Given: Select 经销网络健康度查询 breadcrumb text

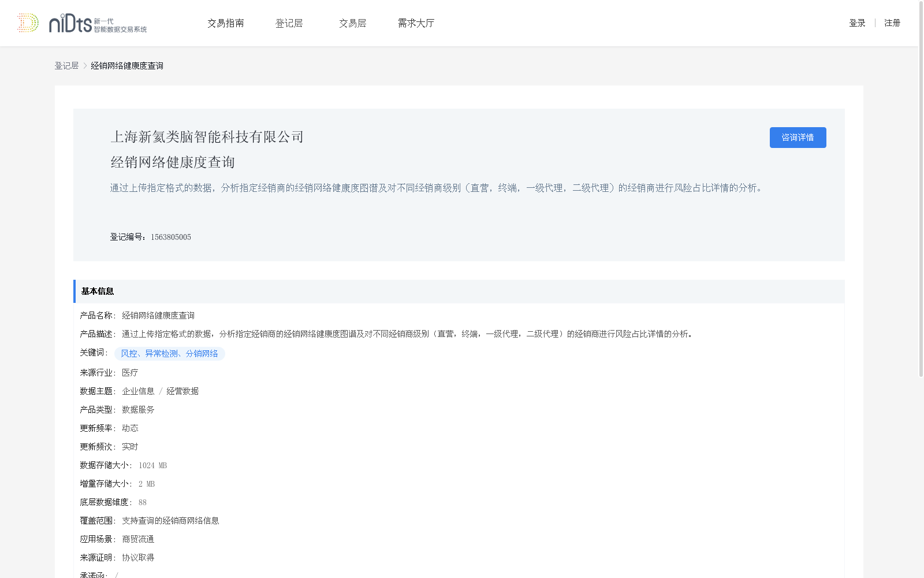Looking at the screenshot, I should 127,66.
